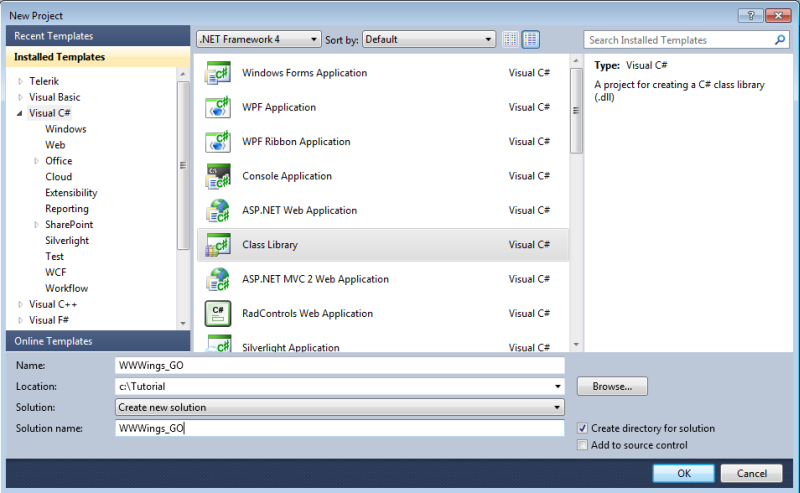Expand the Visual Basic tree node

(x=21, y=97)
